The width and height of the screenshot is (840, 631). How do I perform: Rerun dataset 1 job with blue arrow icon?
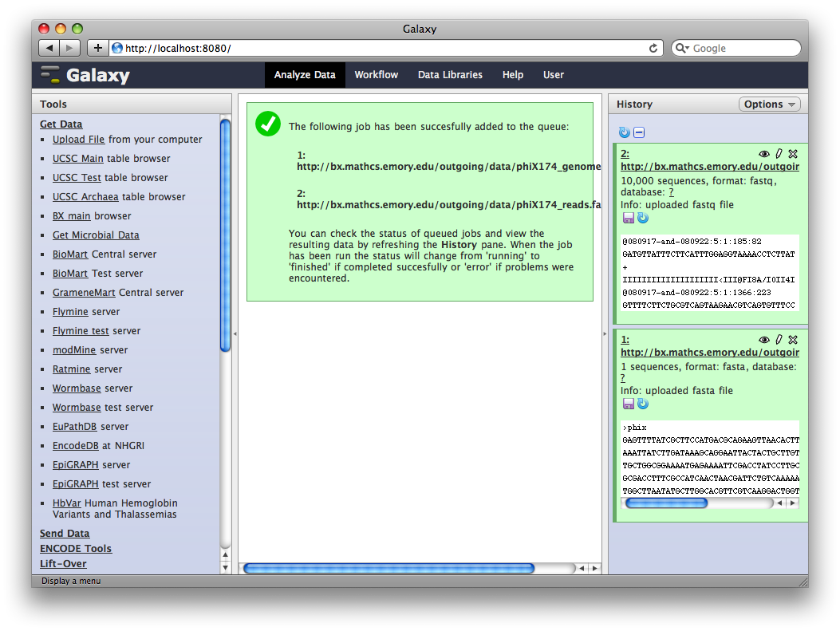(x=643, y=404)
